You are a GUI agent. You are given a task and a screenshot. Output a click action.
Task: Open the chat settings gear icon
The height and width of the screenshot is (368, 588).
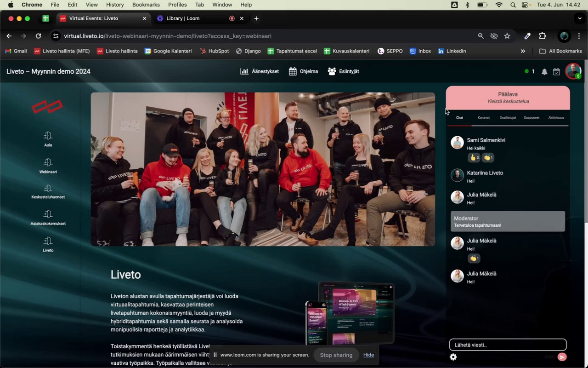[453, 357]
